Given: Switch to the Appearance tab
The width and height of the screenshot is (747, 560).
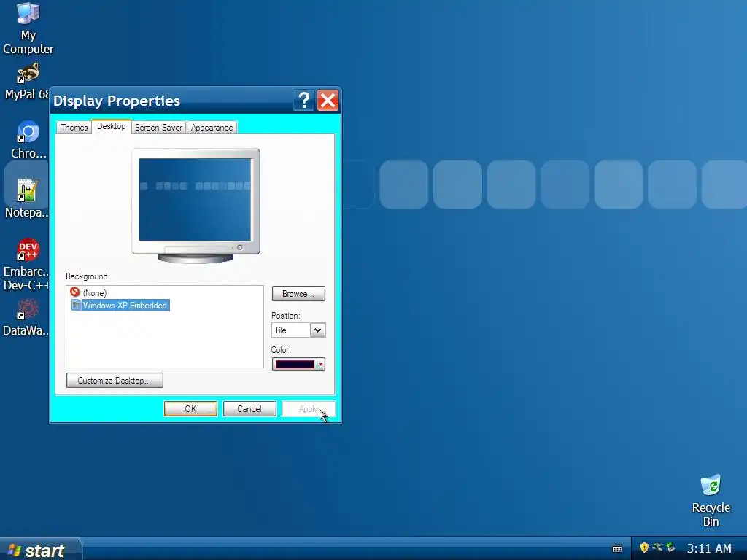Looking at the screenshot, I should (x=212, y=128).
